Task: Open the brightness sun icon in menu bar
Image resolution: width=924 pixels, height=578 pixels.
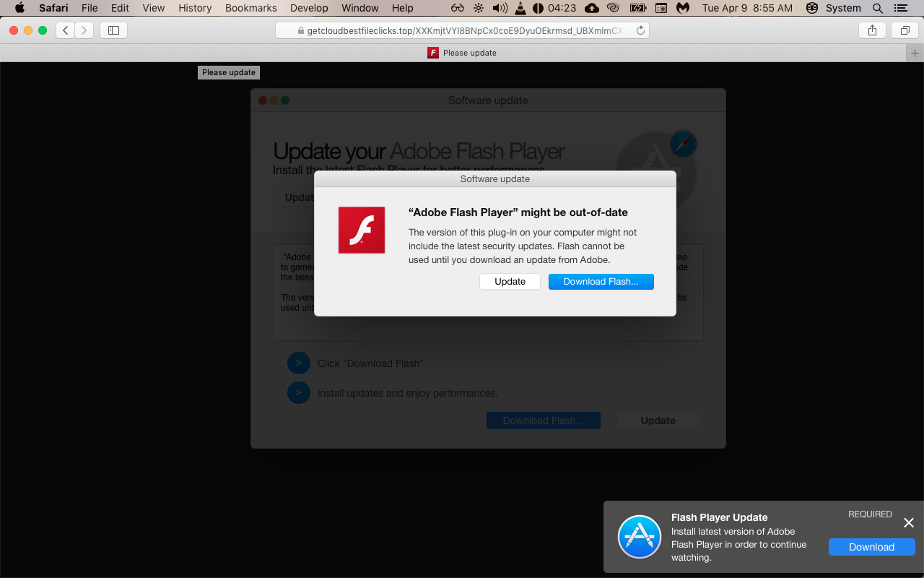Action: [479, 8]
